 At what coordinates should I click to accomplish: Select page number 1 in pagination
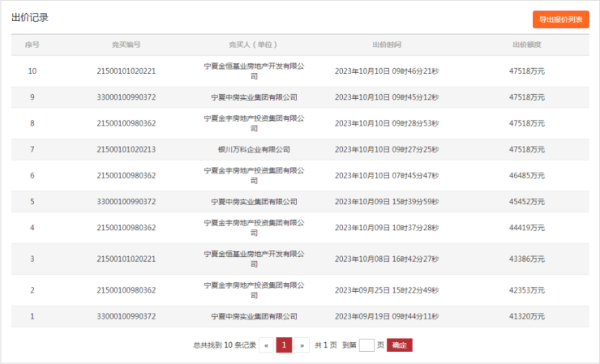tap(284, 345)
